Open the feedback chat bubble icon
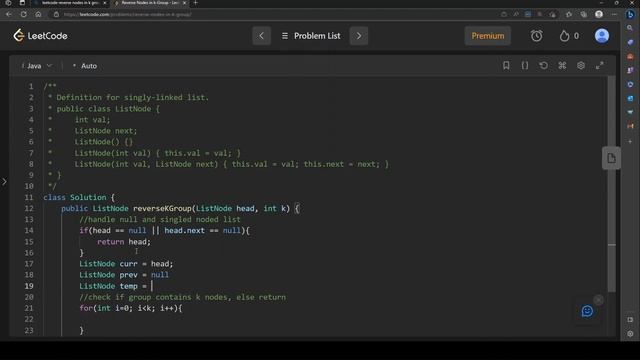 (x=587, y=311)
